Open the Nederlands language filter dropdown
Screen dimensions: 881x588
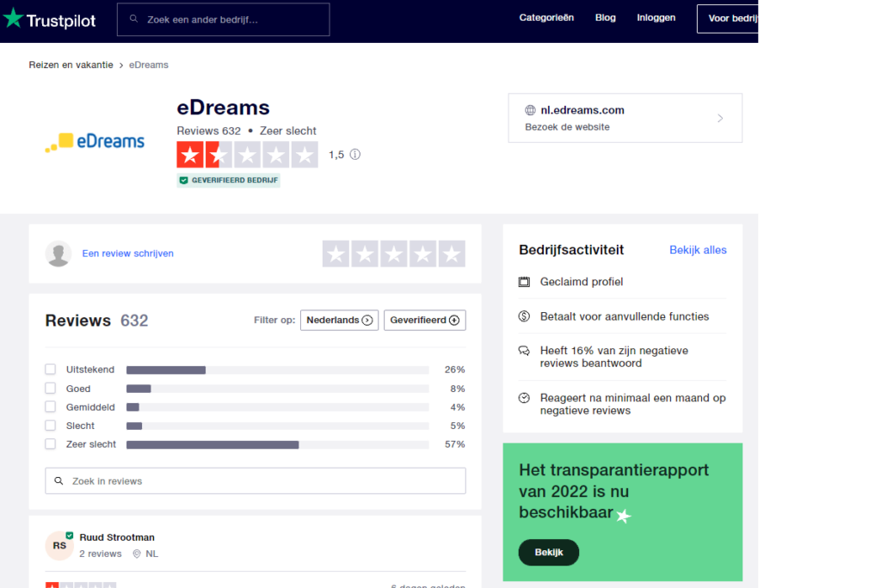click(x=339, y=320)
